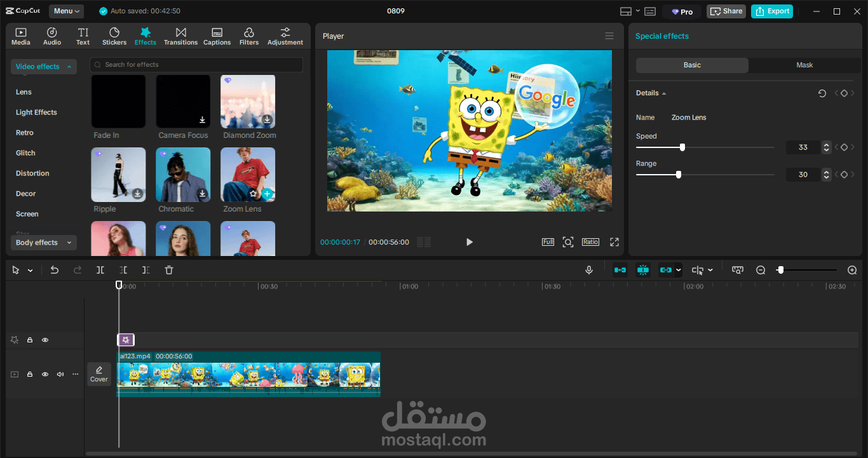Open the player hamburger menu
Viewport: 868px width, 458px height.
[609, 36]
